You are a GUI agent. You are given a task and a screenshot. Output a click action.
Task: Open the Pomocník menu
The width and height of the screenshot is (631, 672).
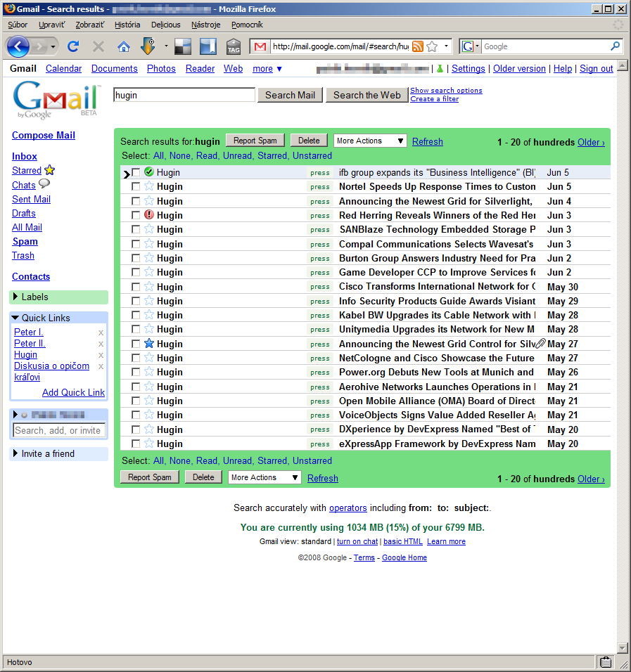click(x=247, y=25)
